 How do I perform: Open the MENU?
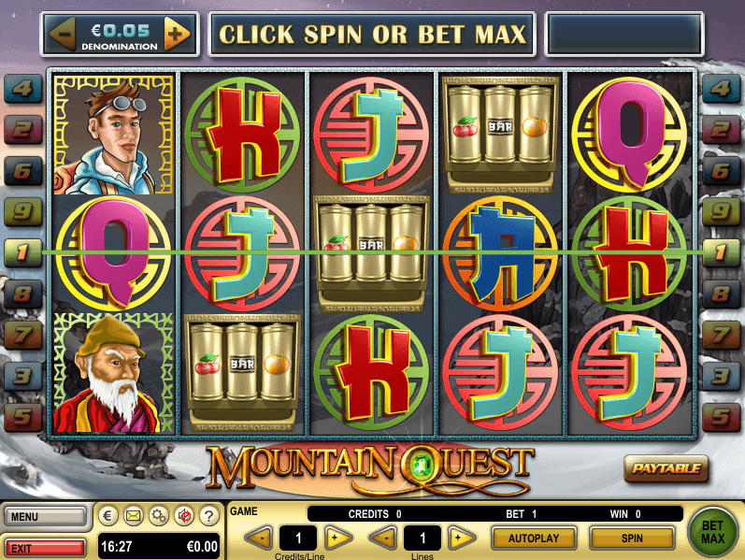[45, 517]
